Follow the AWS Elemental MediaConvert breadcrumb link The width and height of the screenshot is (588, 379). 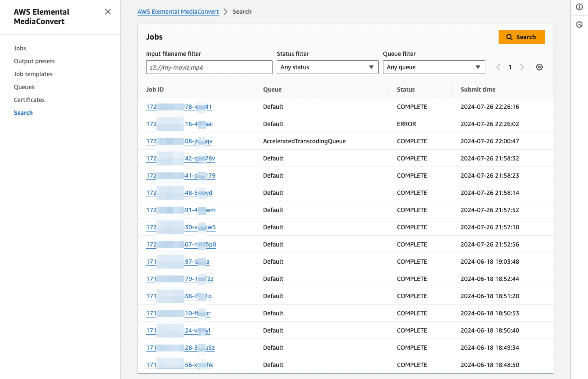178,12
